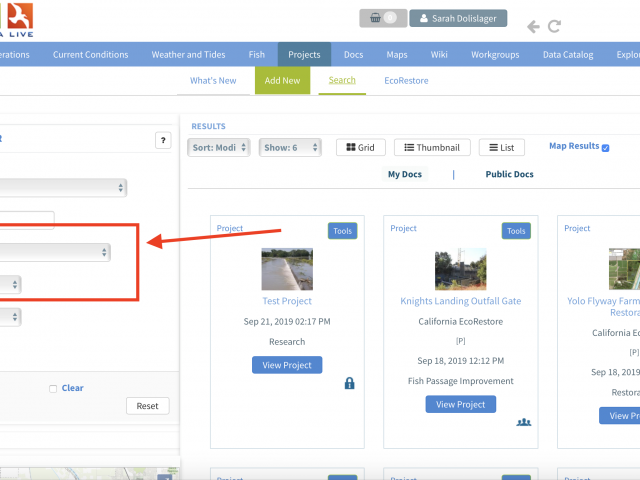Open the small dropdown inside the red box
The width and height of the screenshot is (640, 480).
[x=11, y=284]
